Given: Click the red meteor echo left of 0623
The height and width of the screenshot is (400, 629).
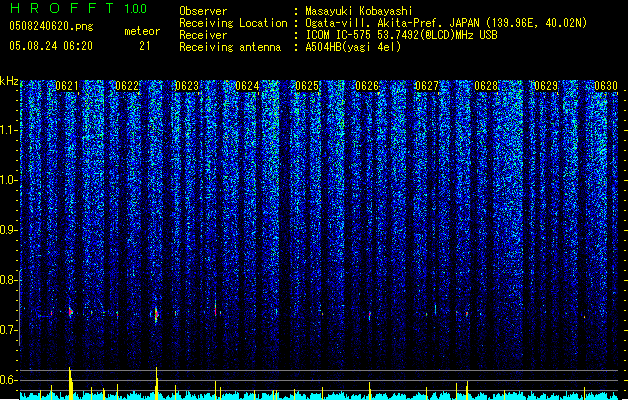Looking at the screenshot, I should 156,314.
